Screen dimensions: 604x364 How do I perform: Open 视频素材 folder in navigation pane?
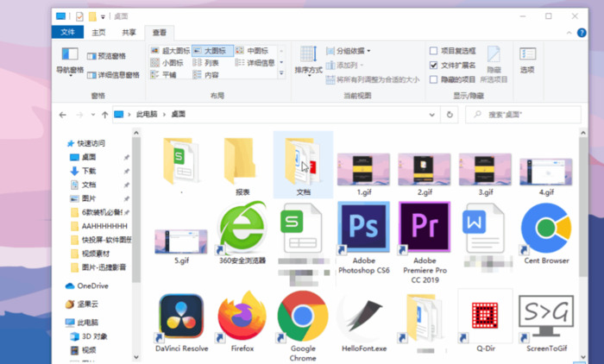91,254
